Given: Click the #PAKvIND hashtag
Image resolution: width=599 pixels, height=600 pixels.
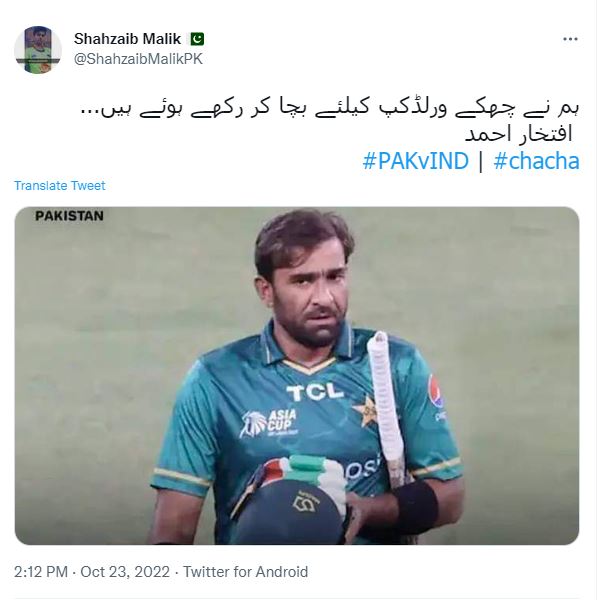Looking at the screenshot, I should tap(415, 161).
